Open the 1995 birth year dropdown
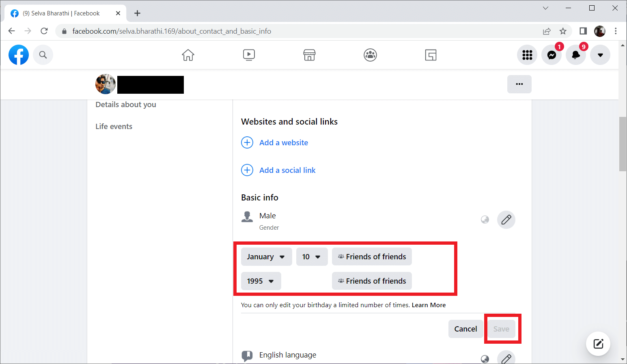The image size is (627, 364). 261,281
